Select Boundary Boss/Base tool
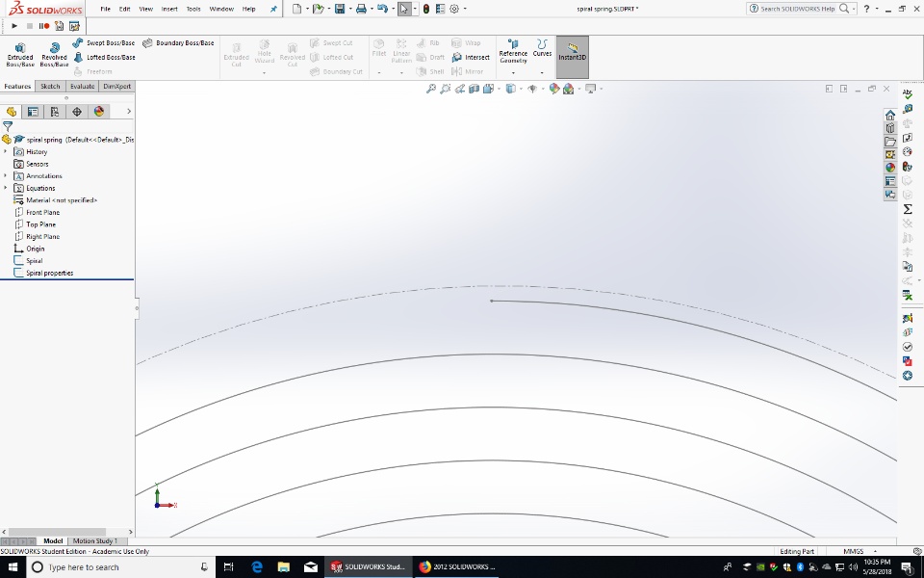The height and width of the screenshot is (578, 924). [178, 43]
